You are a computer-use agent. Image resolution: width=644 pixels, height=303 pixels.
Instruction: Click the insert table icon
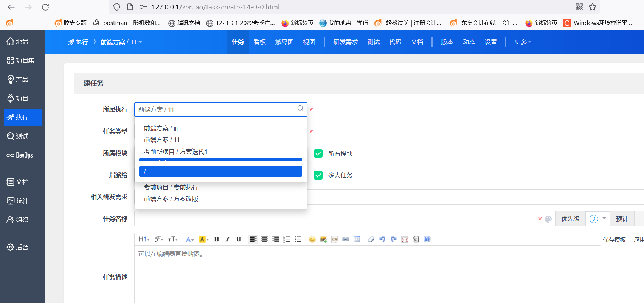click(x=357, y=239)
